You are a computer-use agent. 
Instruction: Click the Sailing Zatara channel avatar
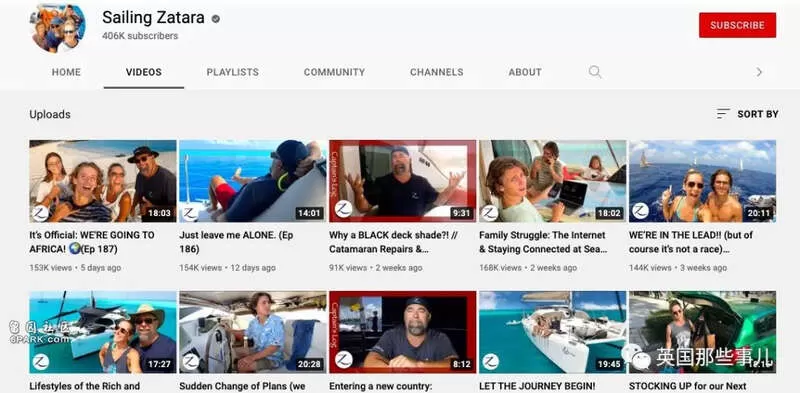(x=59, y=28)
